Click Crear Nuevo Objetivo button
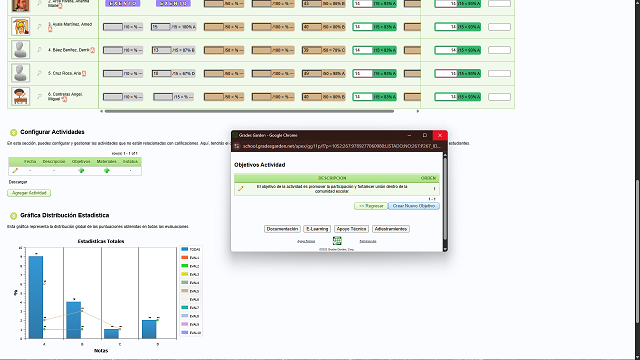The width and height of the screenshot is (640, 360). click(x=414, y=206)
